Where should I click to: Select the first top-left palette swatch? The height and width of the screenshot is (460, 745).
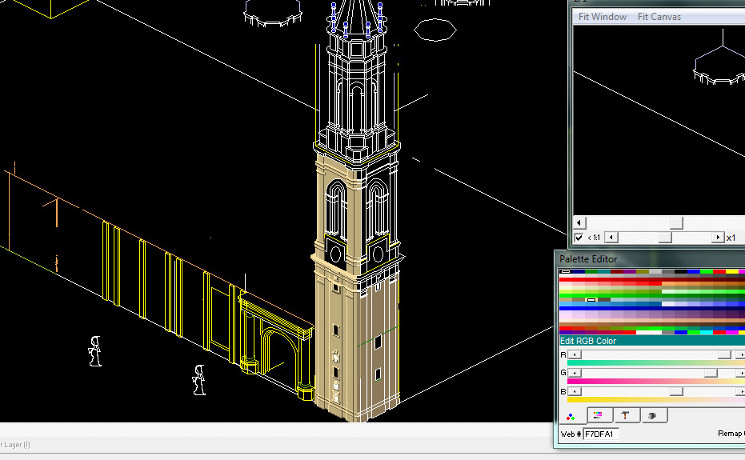point(565,272)
